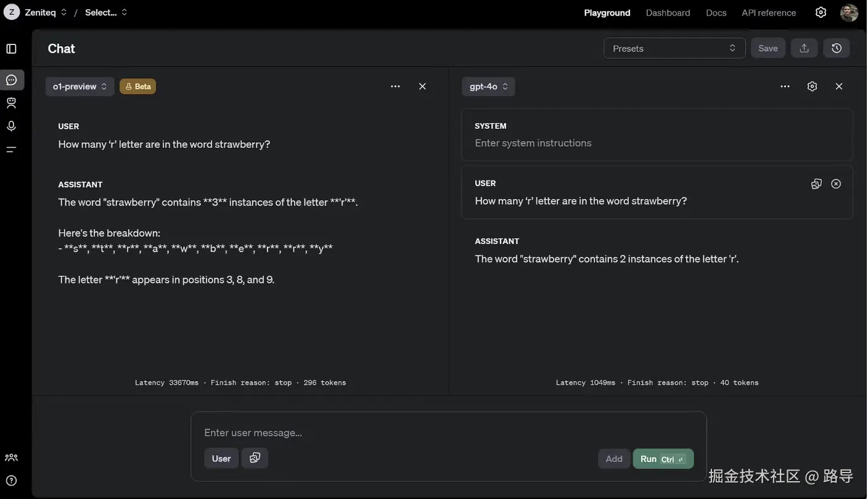Click the help question mark icon

click(x=11, y=481)
